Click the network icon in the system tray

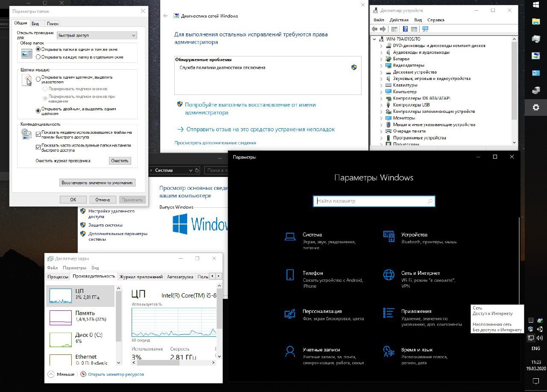click(x=531, y=338)
